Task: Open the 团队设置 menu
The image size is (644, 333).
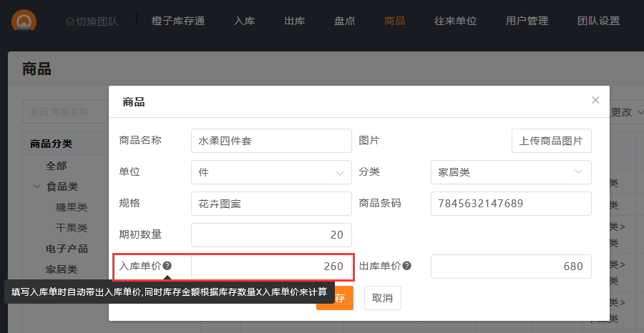Action: [x=598, y=21]
